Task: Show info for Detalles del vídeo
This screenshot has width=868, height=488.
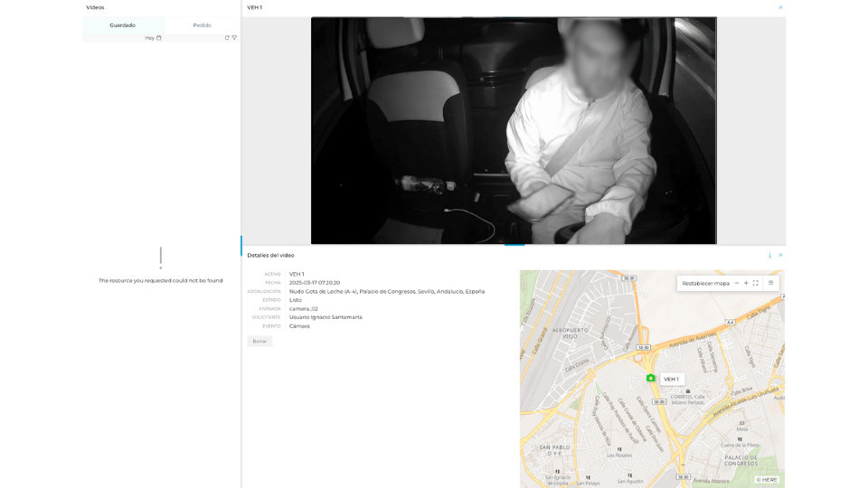Action: click(x=769, y=255)
